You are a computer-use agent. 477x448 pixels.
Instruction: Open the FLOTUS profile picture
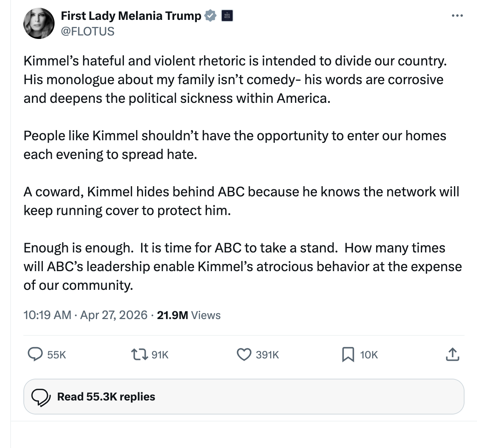(x=39, y=23)
